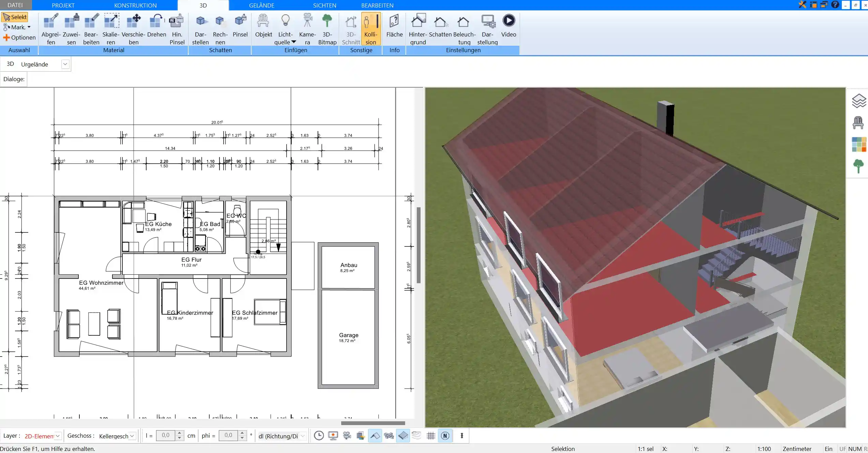The height and width of the screenshot is (453, 868).
Task: Click the stacked windows icon in bottom toolbar
Action: coord(361,436)
